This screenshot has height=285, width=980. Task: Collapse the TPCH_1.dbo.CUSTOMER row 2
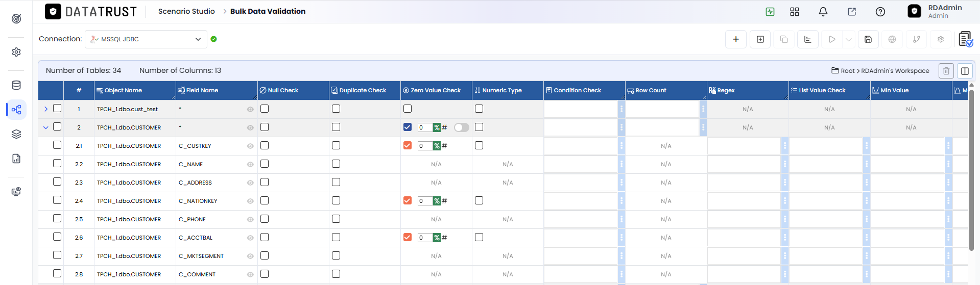click(x=46, y=127)
